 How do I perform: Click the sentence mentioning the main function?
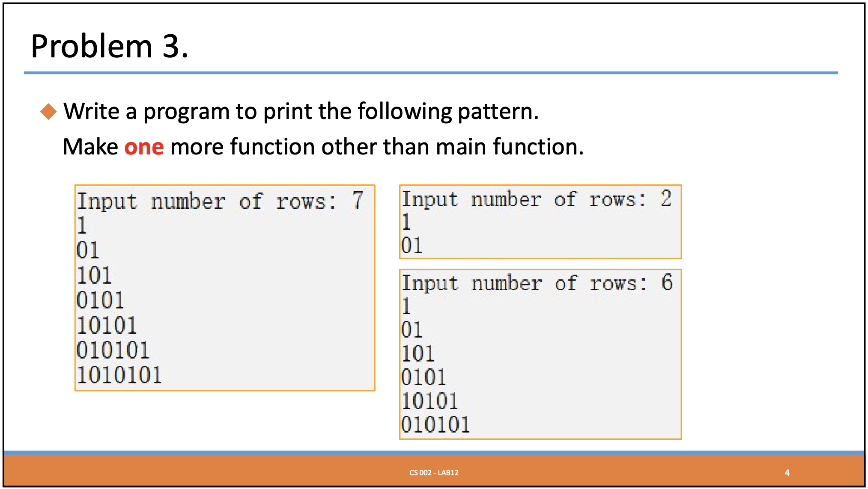pyautogui.click(x=323, y=146)
